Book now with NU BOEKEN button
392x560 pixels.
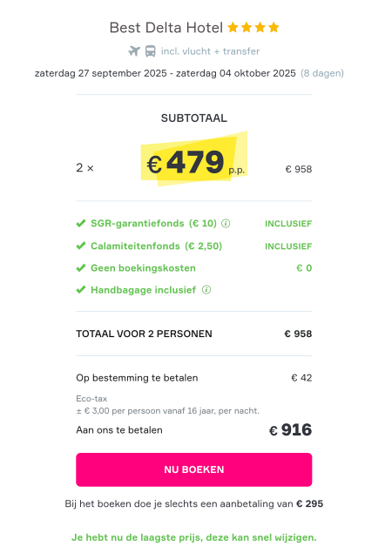click(194, 469)
